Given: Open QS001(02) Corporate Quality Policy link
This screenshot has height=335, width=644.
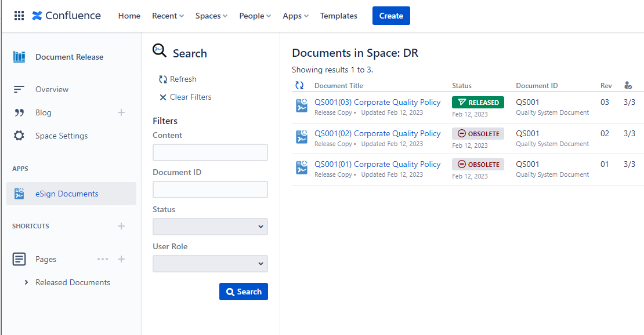Looking at the screenshot, I should tap(377, 133).
